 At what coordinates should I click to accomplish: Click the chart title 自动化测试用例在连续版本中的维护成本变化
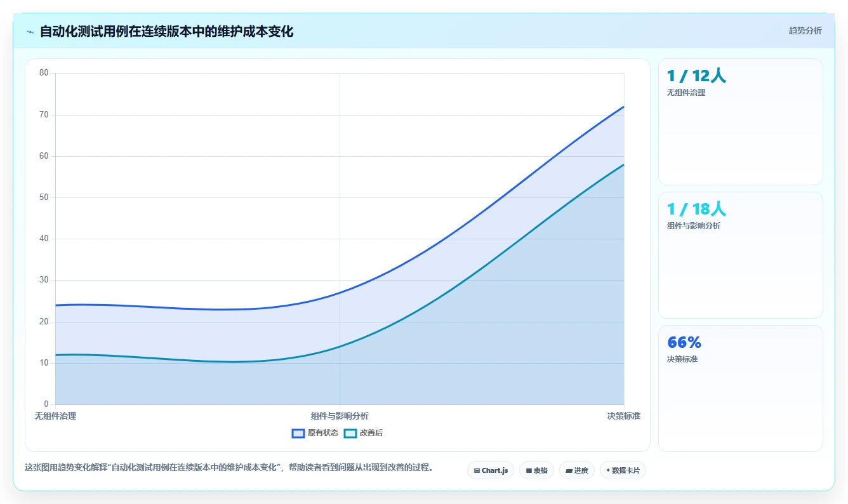coord(166,31)
